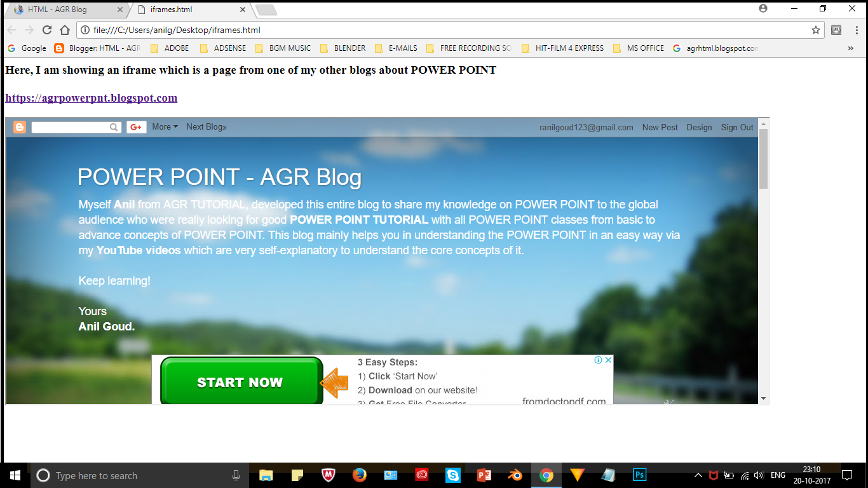Open Adobe Creative Cloud from taskbar

(x=422, y=475)
